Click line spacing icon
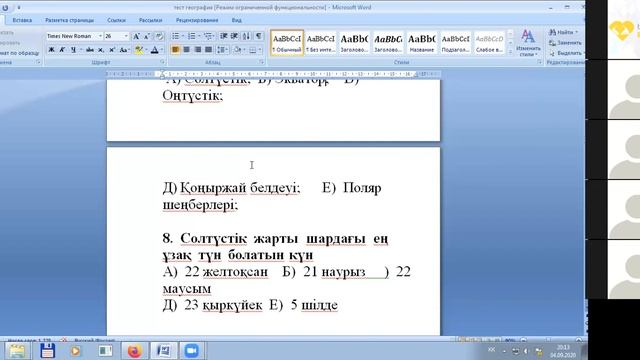This screenshot has height=360, width=640. click(221, 50)
